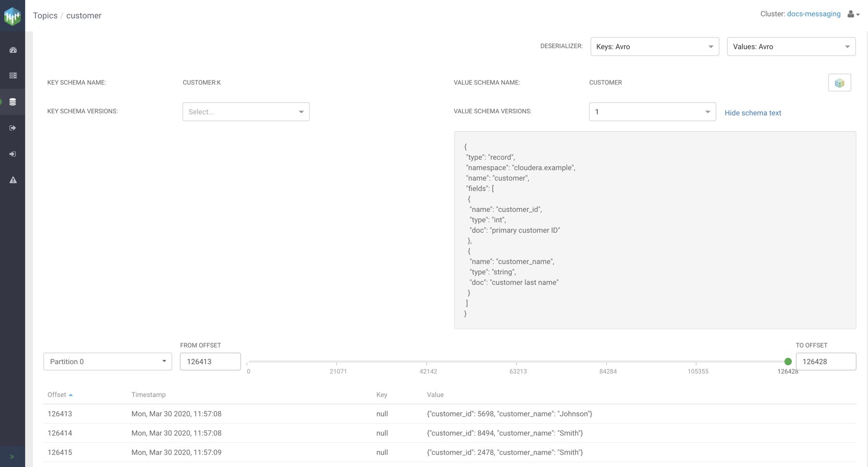Open the Value Schema Versions dropdown
Screen dimensions: 868x467
652,112
